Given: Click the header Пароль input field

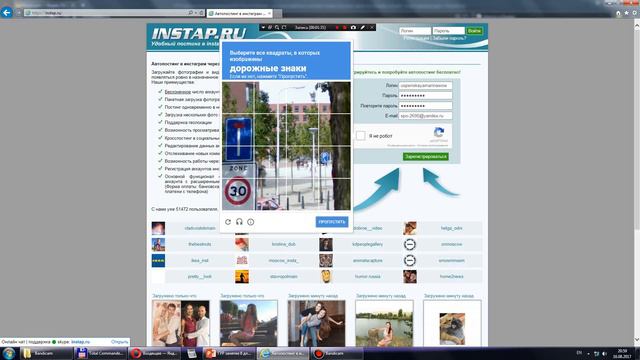Looking at the screenshot, I should click(448, 31).
